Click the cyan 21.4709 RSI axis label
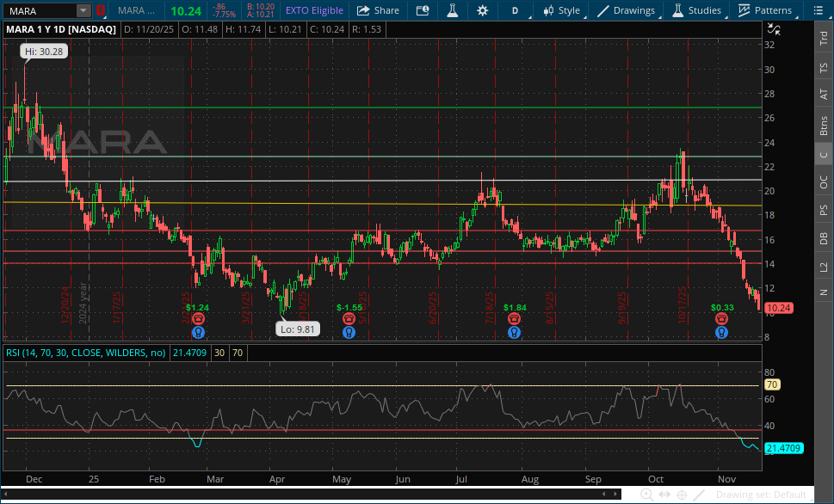Image resolution: width=834 pixels, height=504 pixels. (x=783, y=448)
